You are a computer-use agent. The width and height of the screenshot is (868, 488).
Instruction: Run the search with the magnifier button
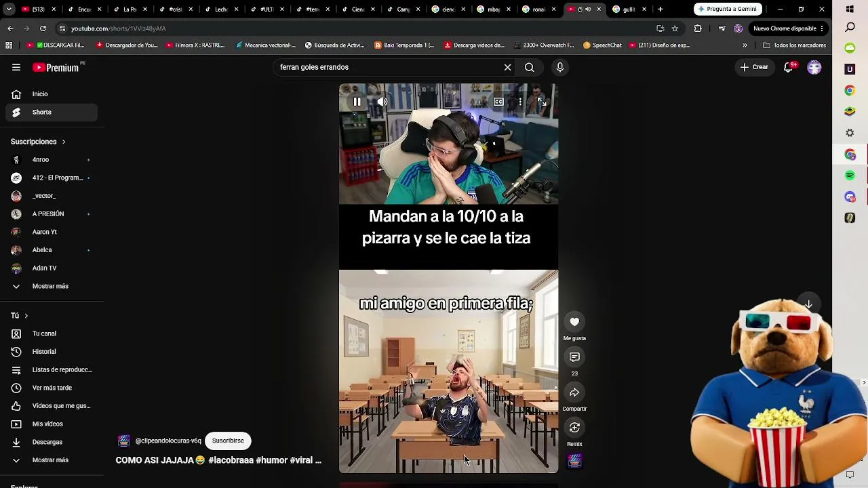[x=530, y=67]
